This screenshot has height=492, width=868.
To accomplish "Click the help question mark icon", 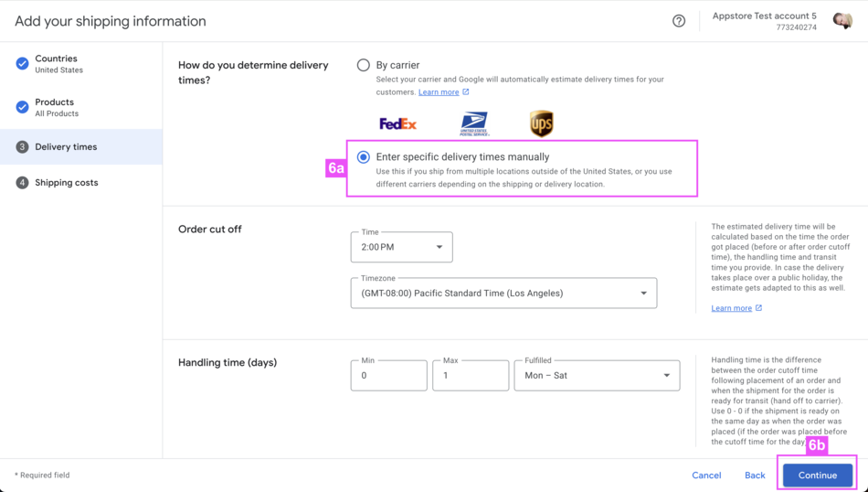I will click(679, 21).
